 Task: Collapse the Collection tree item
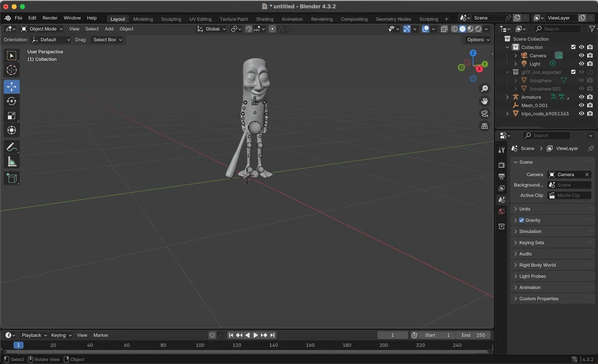pyautogui.click(x=507, y=47)
